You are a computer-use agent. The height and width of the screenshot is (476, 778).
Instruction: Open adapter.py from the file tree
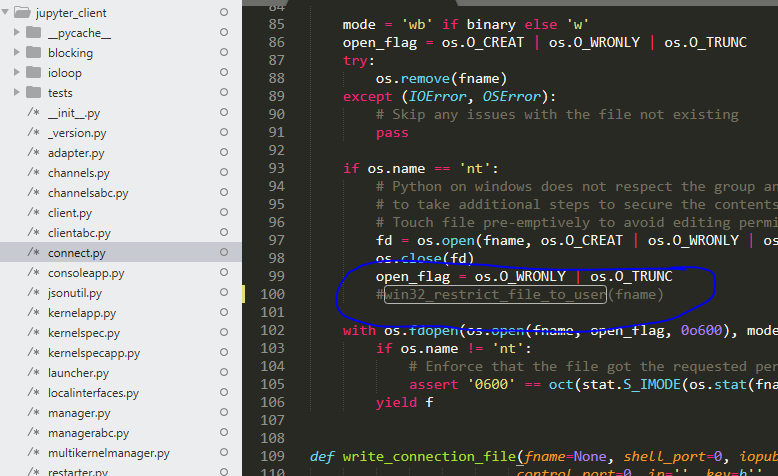[76, 153]
